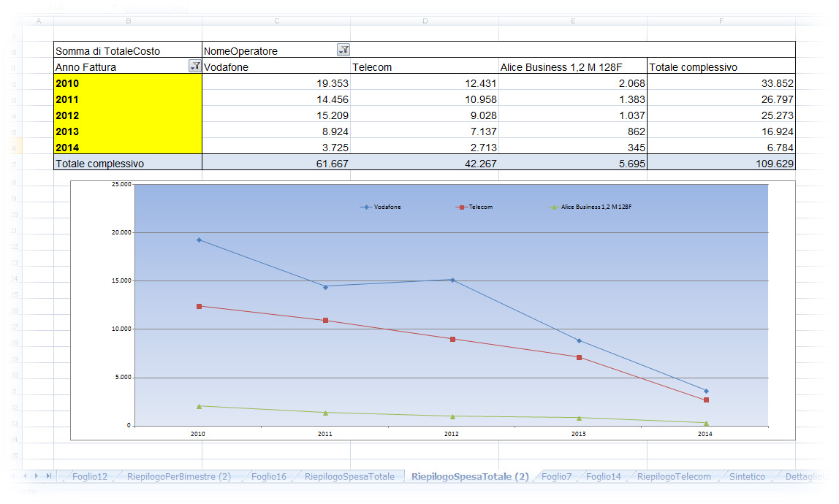Image resolution: width=839 pixels, height=504 pixels.
Task: Switch to the Sintetico sheet tab
Action: 747,476
